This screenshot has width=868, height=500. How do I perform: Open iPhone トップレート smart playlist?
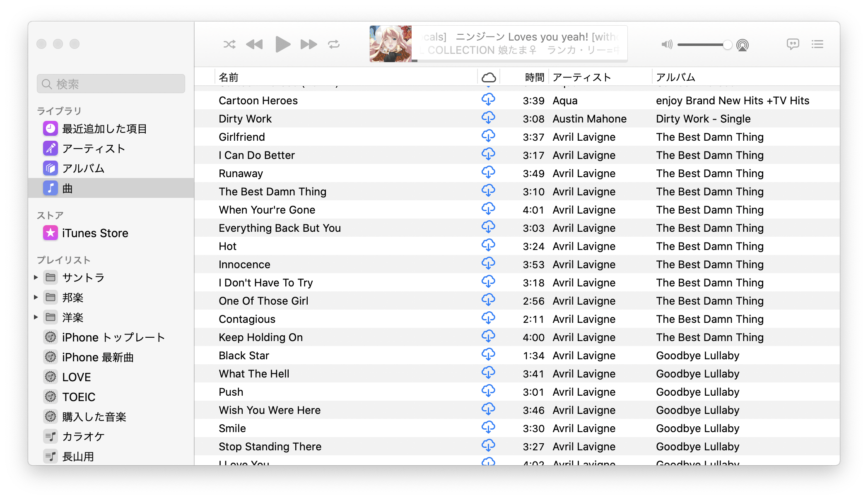point(111,337)
